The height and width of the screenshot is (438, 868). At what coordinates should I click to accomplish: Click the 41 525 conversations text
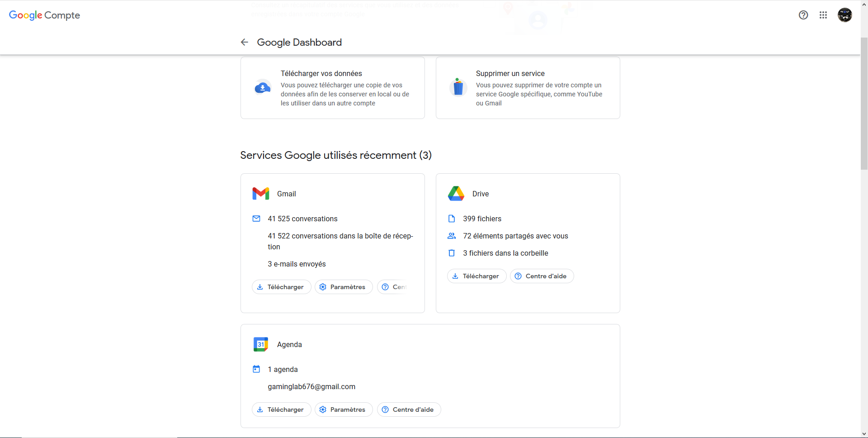coord(302,219)
